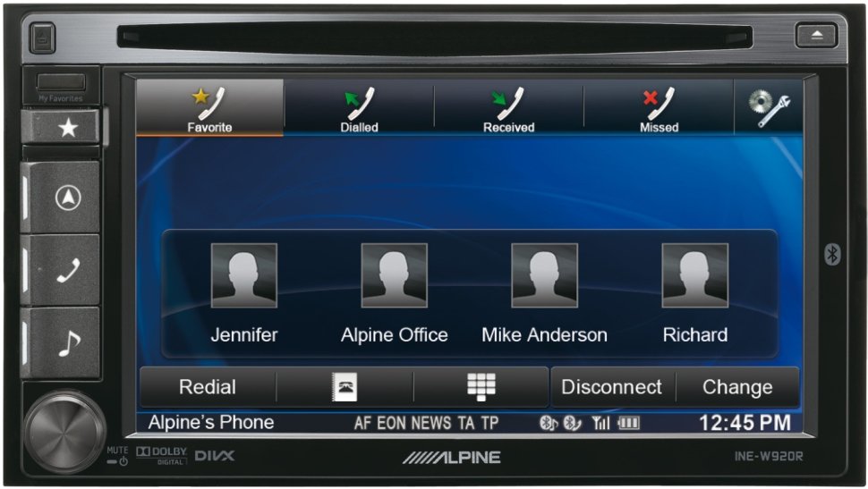Screen dimensions: 868x489
Task: Click the "Alpine Office" name label
Action: point(394,334)
